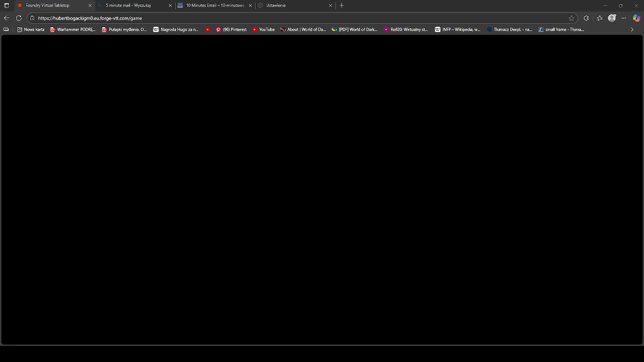Click the leftmost favorites bar icon
Viewport: 644px width, 362px height.
[x=6, y=30]
